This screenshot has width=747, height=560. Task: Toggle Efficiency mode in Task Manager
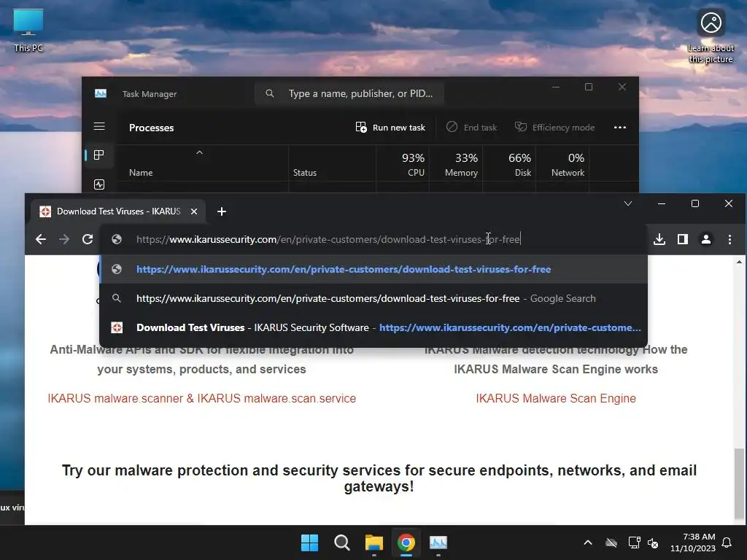[554, 127]
